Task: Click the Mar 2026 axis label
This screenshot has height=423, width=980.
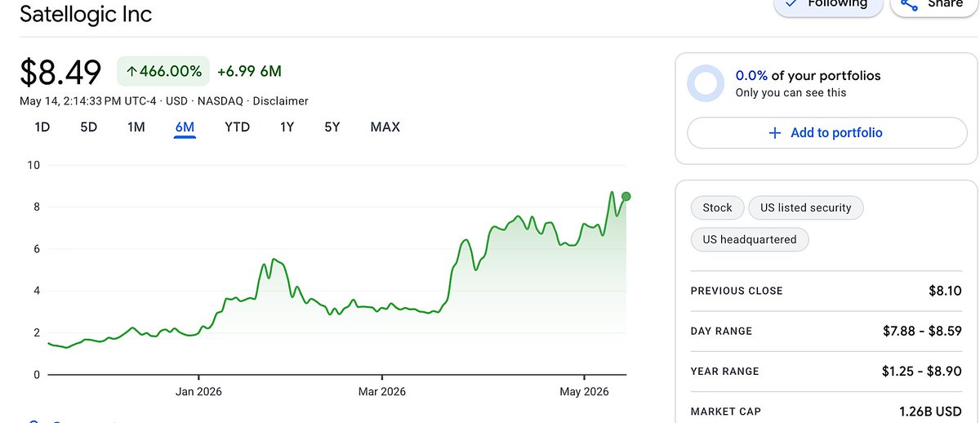Action: (382, 391)
